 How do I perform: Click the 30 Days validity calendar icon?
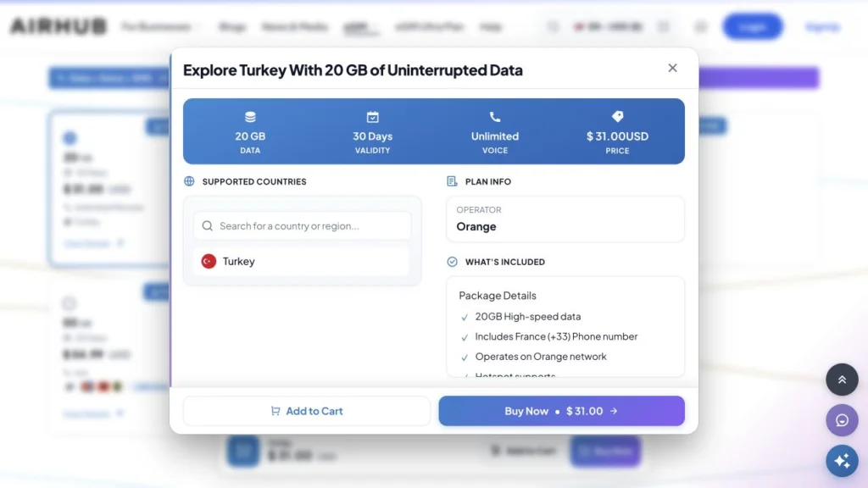373,117
